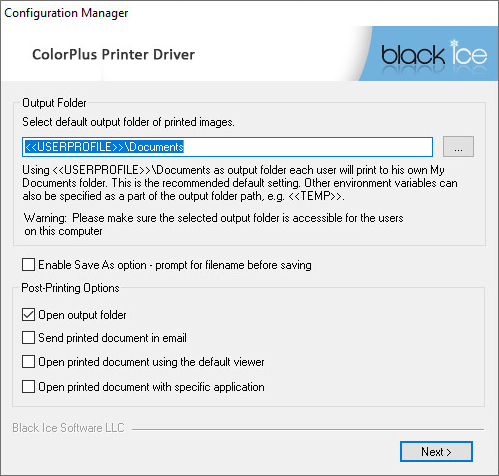Click the output folder path field
Screen dimensions: 499x476
coord(227,147)
